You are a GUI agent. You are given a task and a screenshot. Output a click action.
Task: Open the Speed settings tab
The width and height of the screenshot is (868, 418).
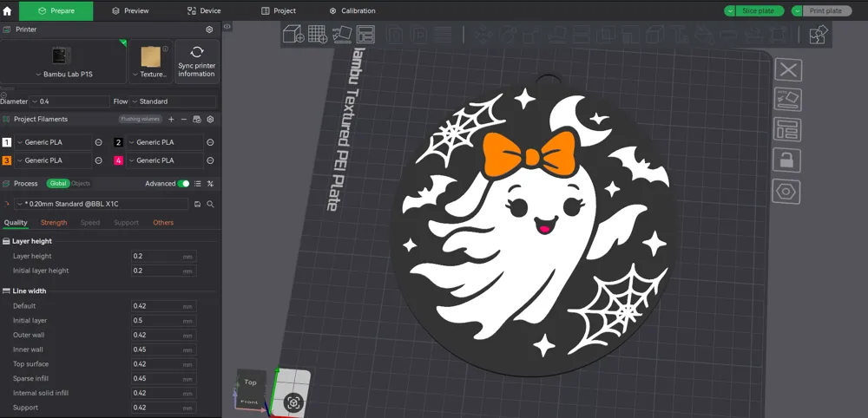pyautogui.click(x=90, y=222)
